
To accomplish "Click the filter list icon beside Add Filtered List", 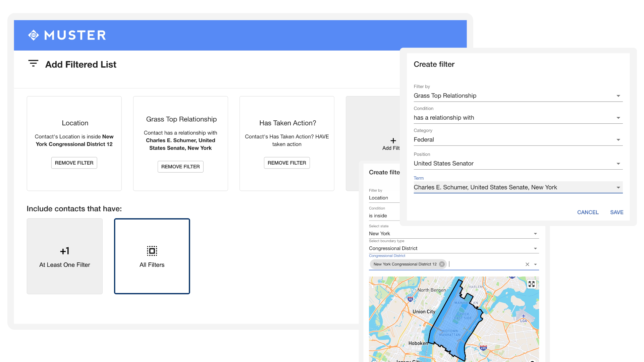I will (33, 63).
